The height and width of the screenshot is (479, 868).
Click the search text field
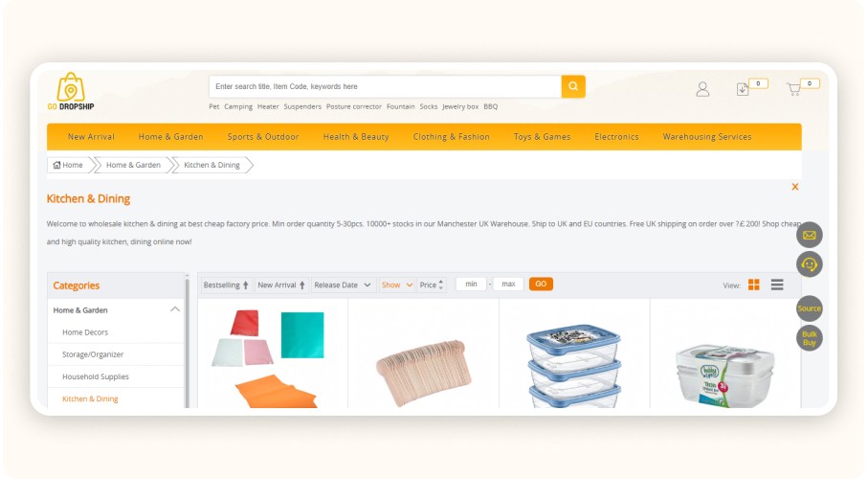coord(386,86)
